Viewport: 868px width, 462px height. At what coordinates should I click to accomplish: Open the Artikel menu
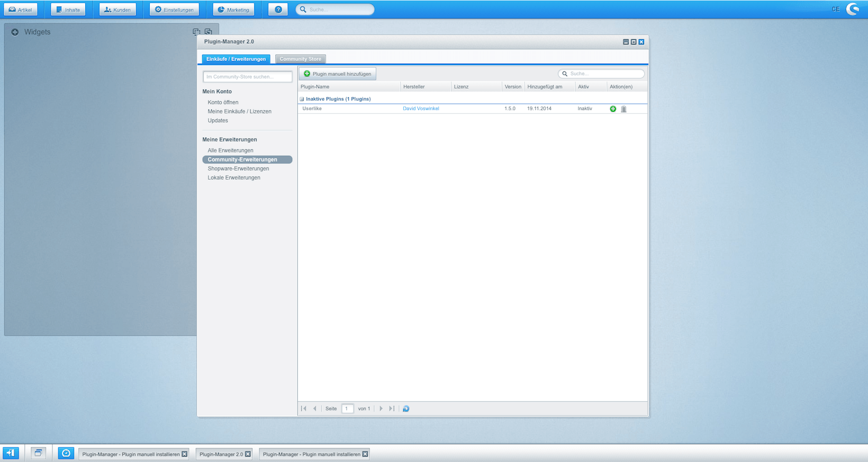tap(21, 10)
